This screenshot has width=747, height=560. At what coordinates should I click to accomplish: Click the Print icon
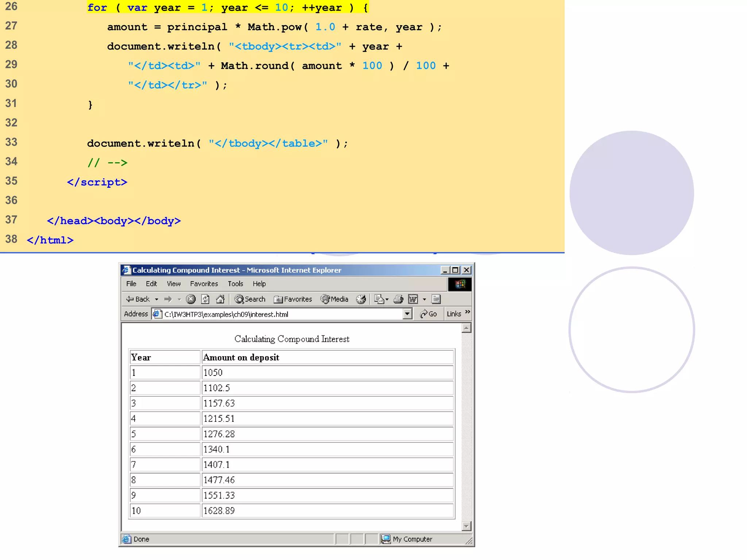click(x=398, y=299)
